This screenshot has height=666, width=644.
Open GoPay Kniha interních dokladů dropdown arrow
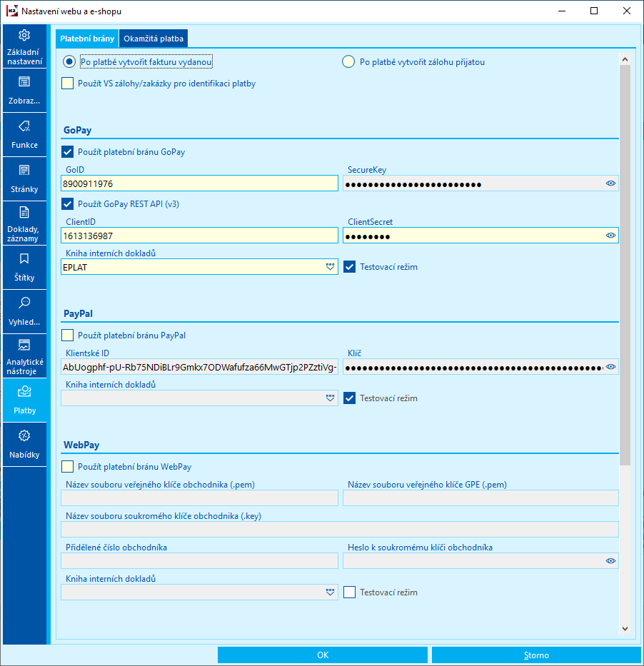(x=330, y=267)
